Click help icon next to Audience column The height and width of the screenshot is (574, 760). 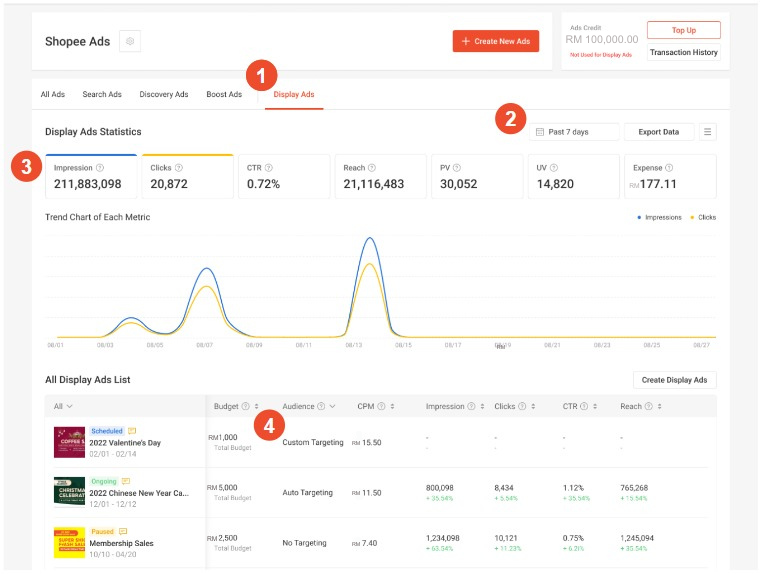coord(321,406)
